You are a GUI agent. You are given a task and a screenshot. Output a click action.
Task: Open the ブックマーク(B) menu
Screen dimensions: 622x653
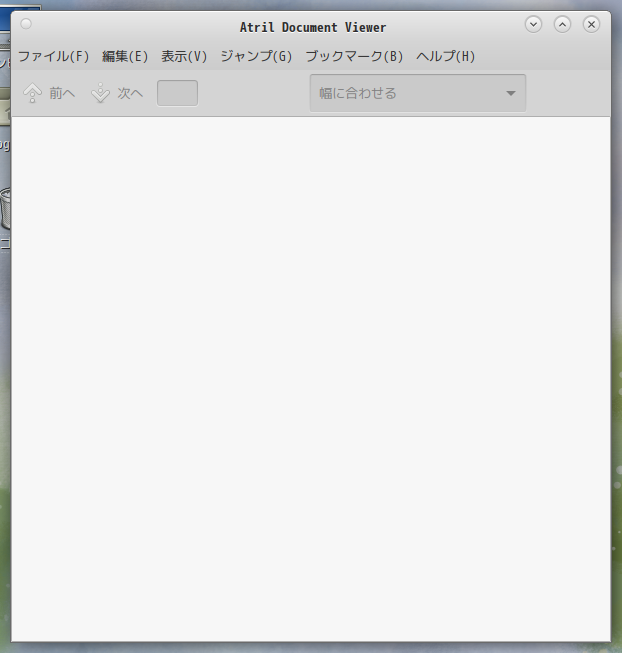pos(354,56)
